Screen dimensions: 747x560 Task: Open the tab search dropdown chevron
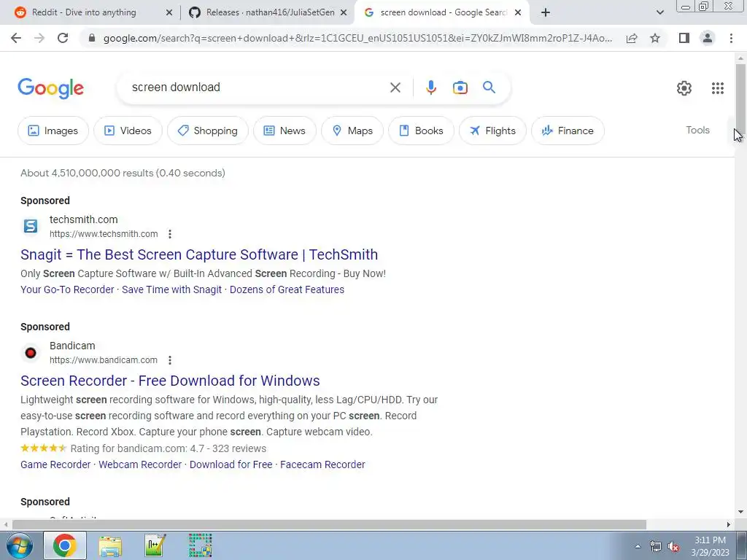[659, 13]
